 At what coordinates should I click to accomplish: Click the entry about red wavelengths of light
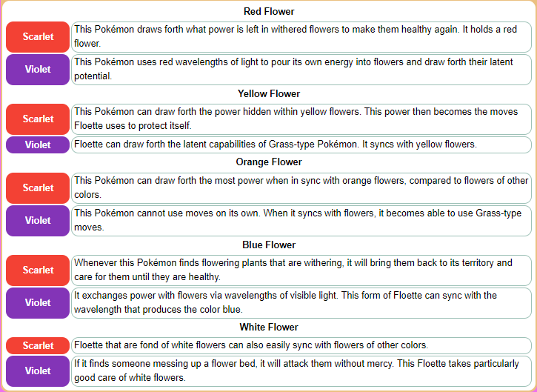coord(301,70)
